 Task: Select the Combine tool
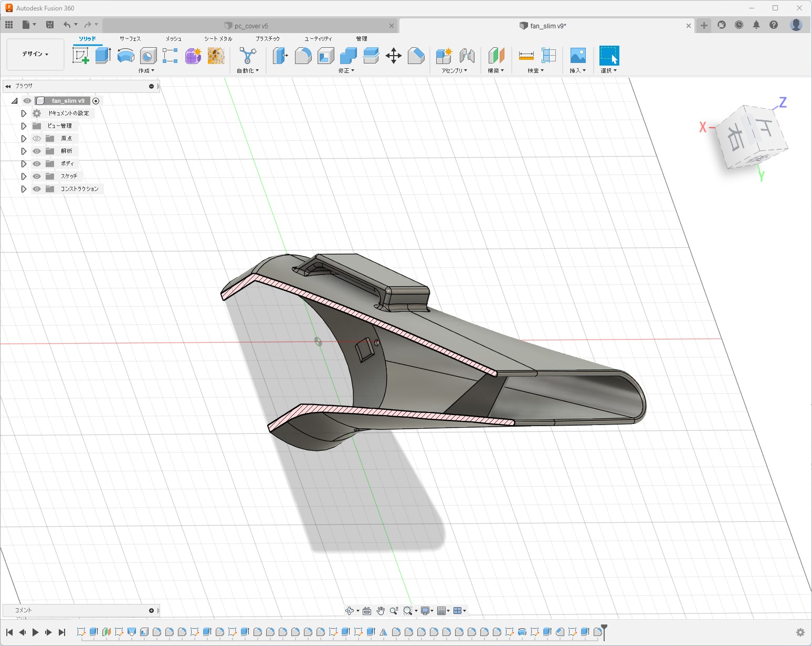348,56
